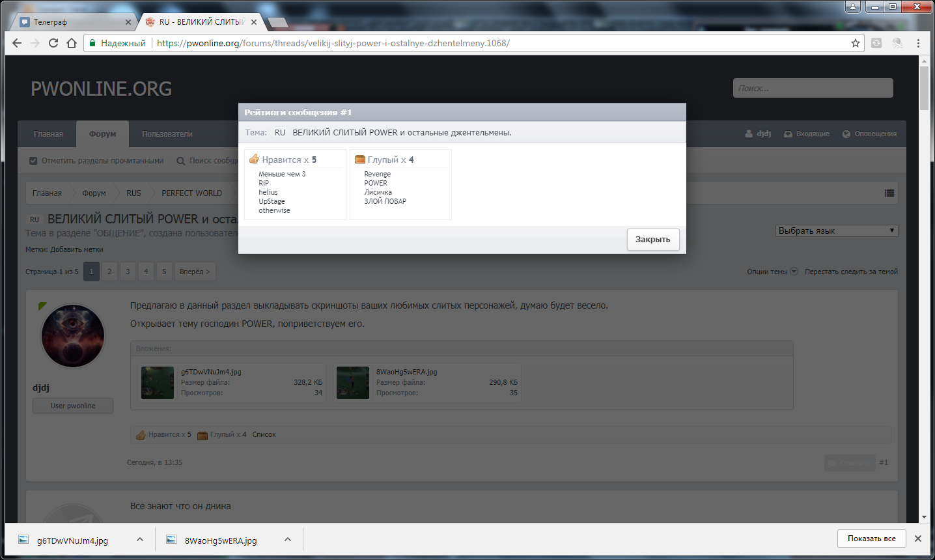Click the djdj username under avatar
935x560 pixels.
pos(41,387)
